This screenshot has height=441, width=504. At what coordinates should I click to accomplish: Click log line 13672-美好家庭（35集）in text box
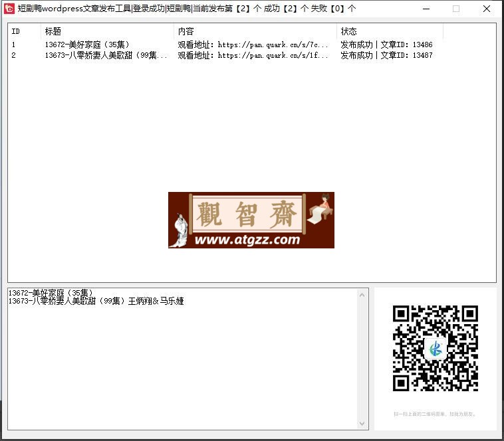51,293
